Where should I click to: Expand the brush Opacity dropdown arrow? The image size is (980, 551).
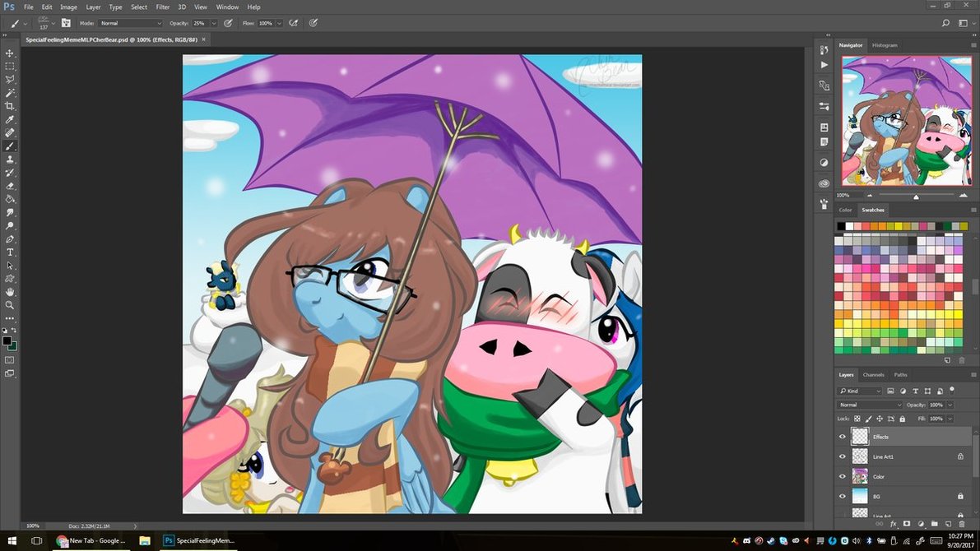213,23
